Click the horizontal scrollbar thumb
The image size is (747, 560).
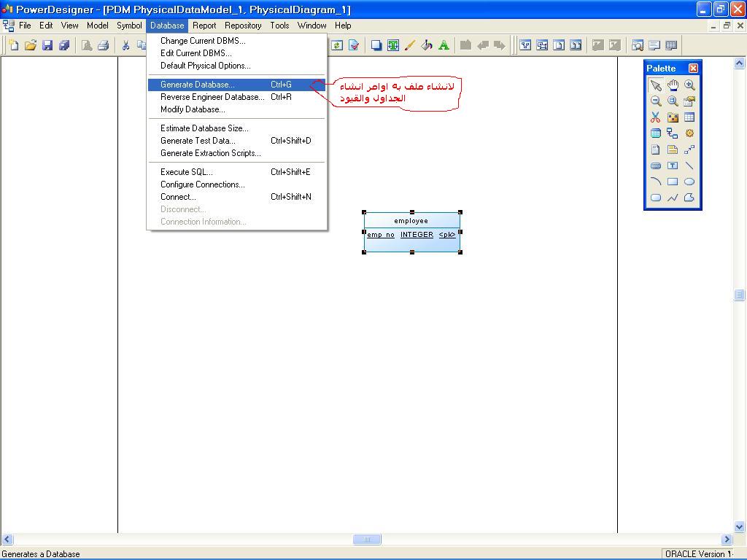[367, 540]
